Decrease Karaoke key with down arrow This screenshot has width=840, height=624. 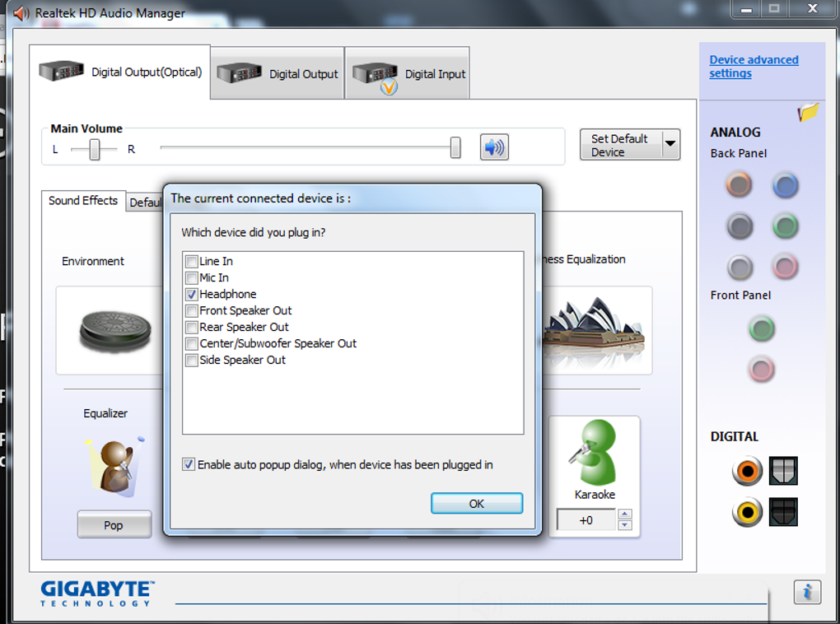pos(624,525)
